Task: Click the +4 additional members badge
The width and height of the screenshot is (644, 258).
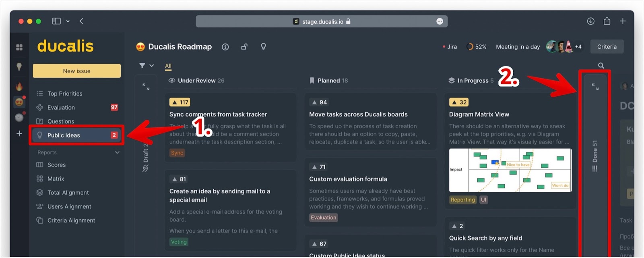Action: (x=578, y=47)
